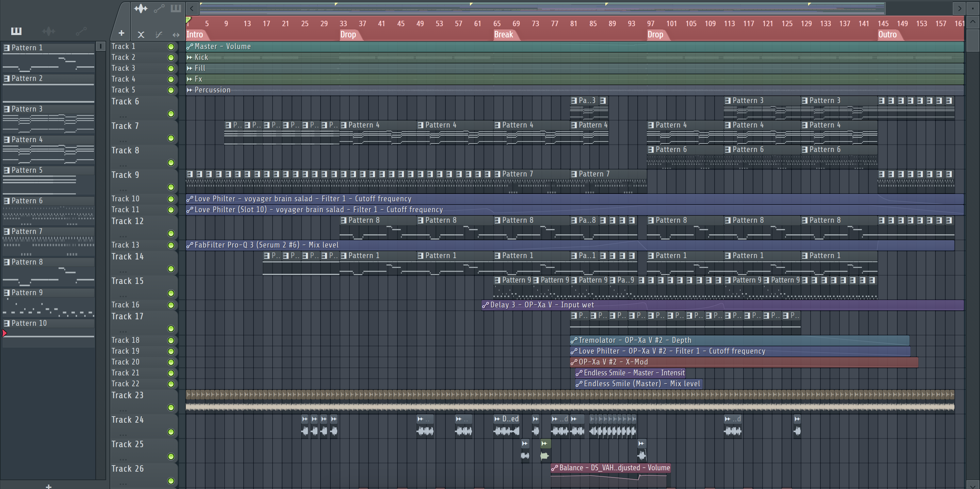Toggle the Track 20 mute LED
This screenshot has width=980, height=489.
(171, 362)
